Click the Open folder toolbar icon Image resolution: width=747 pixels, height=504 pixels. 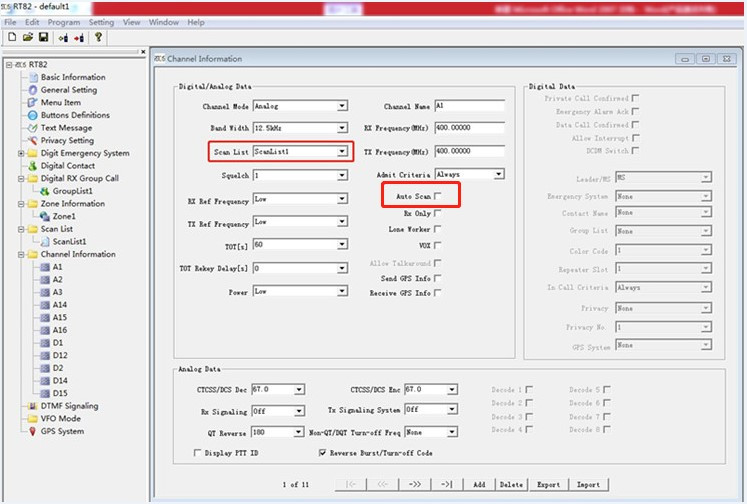[x=27, y=38]
